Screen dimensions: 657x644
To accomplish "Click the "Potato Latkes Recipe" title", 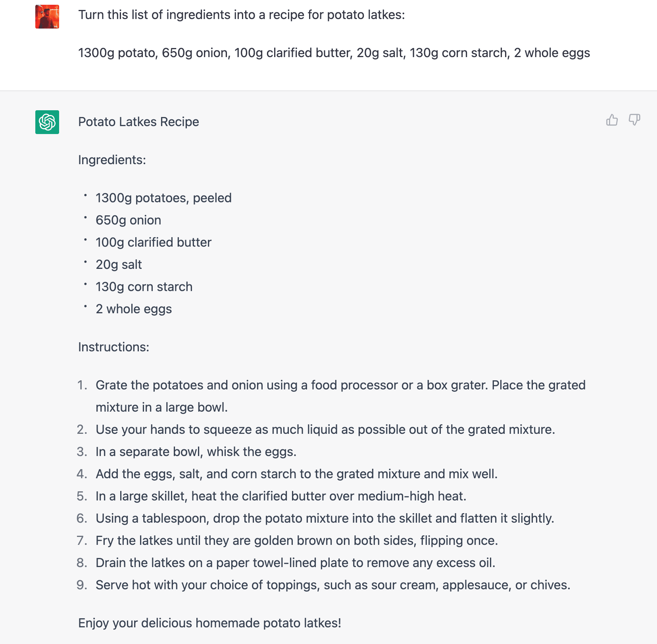I will click(138, 122).
